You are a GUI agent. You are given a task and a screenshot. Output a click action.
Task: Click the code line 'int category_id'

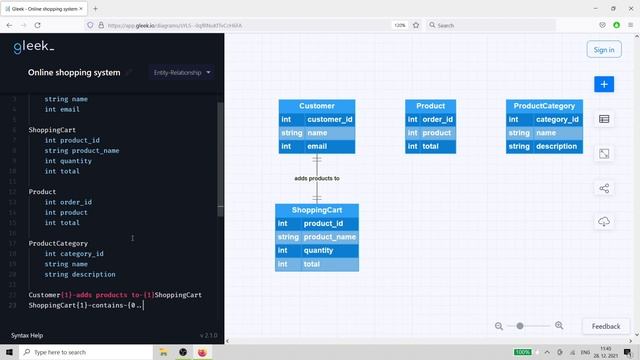74,254
